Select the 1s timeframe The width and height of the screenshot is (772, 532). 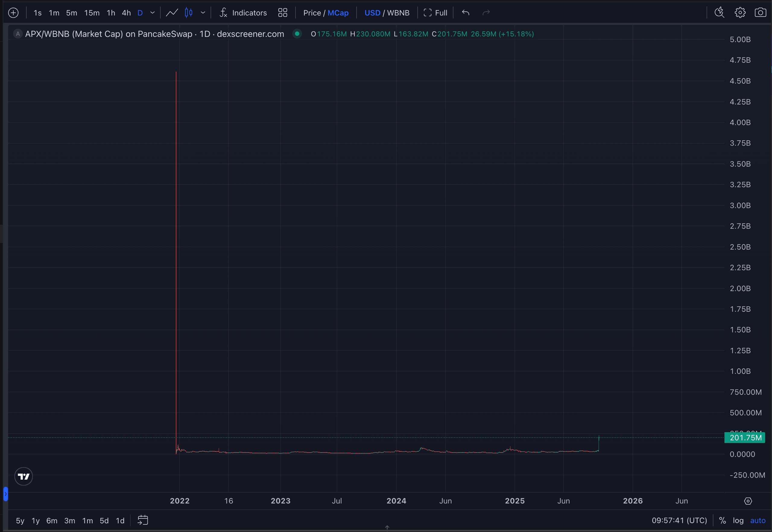point(37,13)
